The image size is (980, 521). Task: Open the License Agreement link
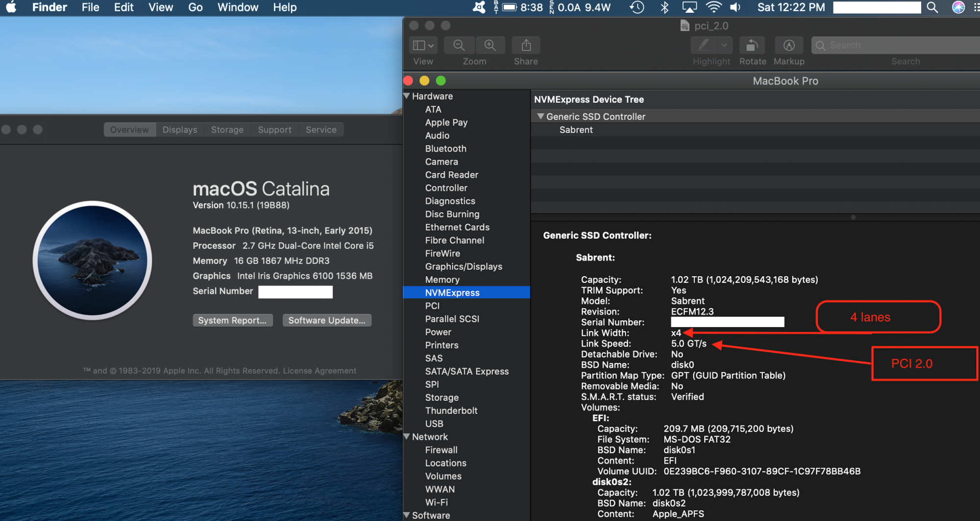(319, 371)
